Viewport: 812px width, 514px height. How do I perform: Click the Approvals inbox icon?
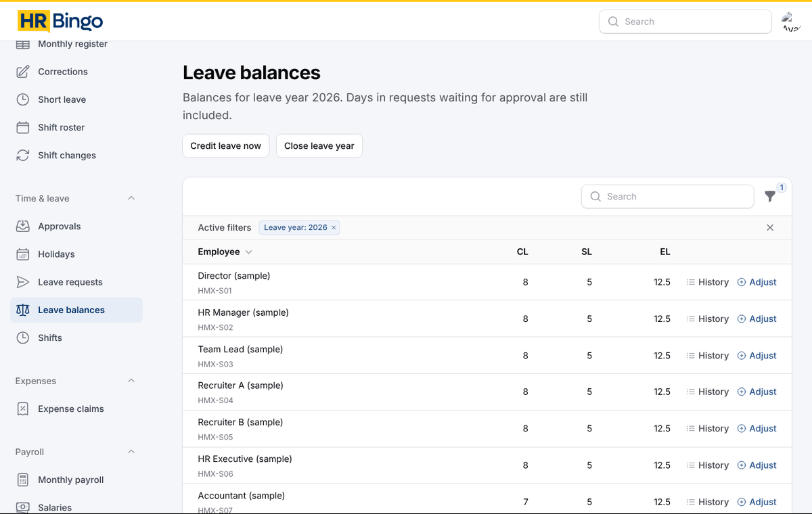pyautogui.click(x=23, y=226)
